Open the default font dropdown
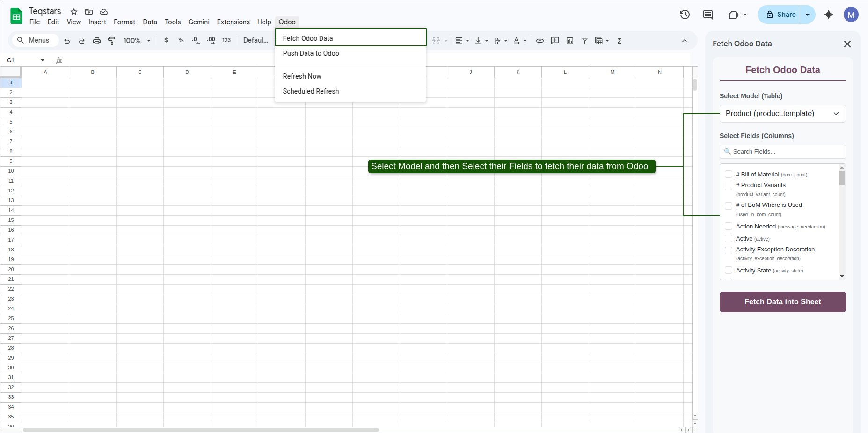This screenshot has width=868, height=433. pyautogui.click(x=256, y=40)
